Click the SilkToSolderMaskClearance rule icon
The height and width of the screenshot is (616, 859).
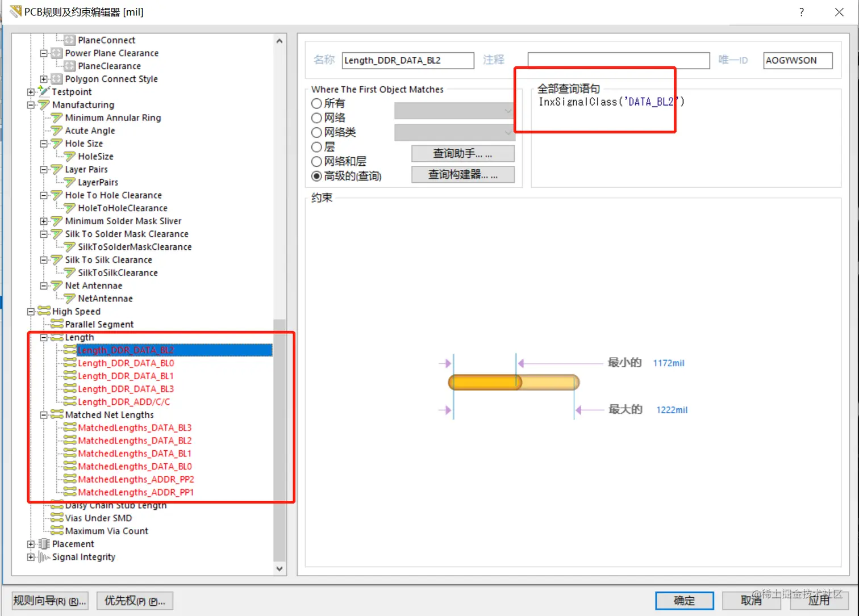click(69, 247)
